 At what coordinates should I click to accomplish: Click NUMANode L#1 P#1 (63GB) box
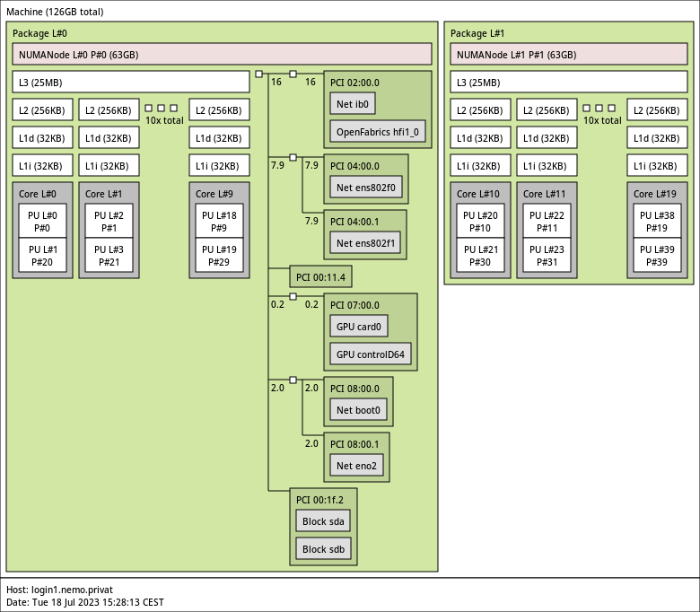569,55
